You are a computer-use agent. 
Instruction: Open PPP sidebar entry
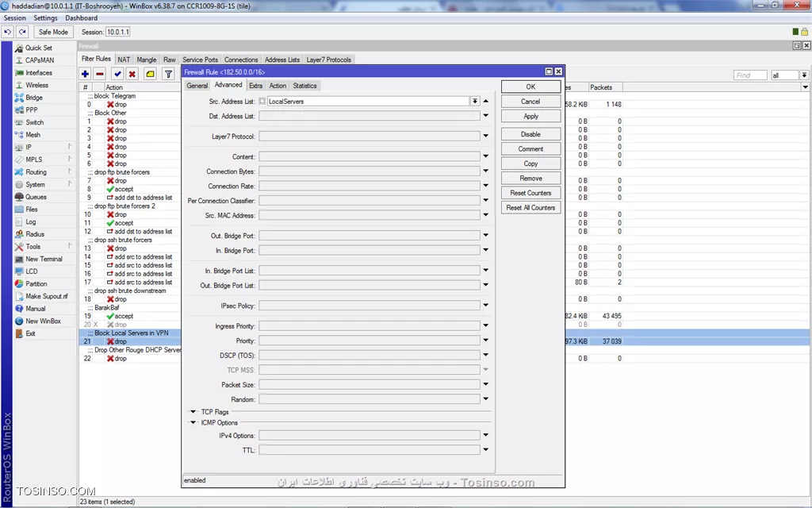(x=32, y=110)
